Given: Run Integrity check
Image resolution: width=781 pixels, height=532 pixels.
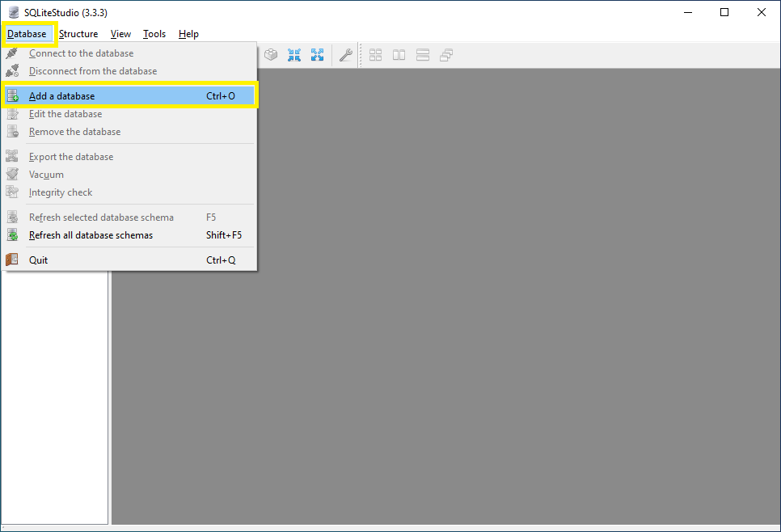Looking at the screenshot, I should point(129,192).
